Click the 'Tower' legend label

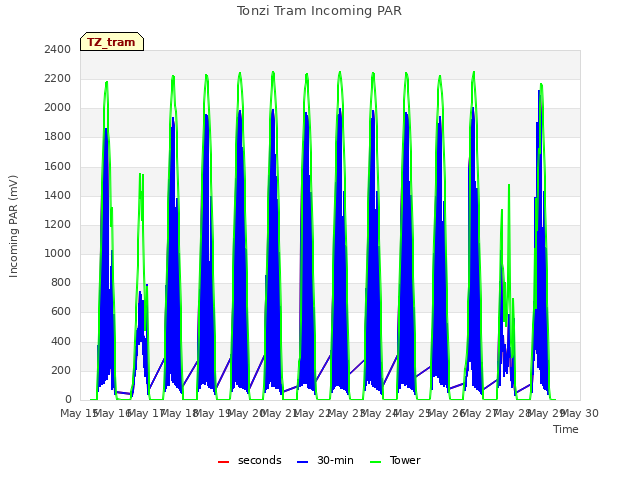click(x=405, y=460)
